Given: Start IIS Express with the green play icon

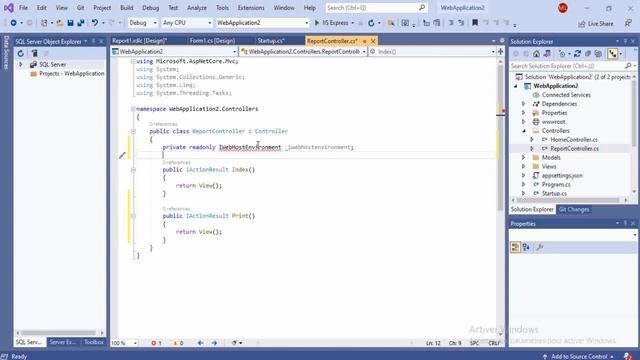Looking at the screenshot, I should [x=316, y=23].
